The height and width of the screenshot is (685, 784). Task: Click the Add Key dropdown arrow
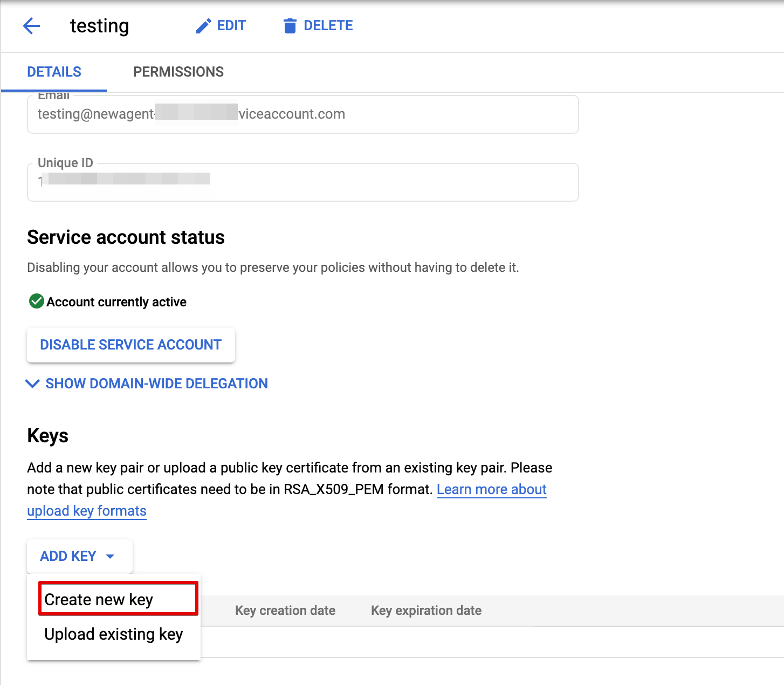tap(111, 556)
